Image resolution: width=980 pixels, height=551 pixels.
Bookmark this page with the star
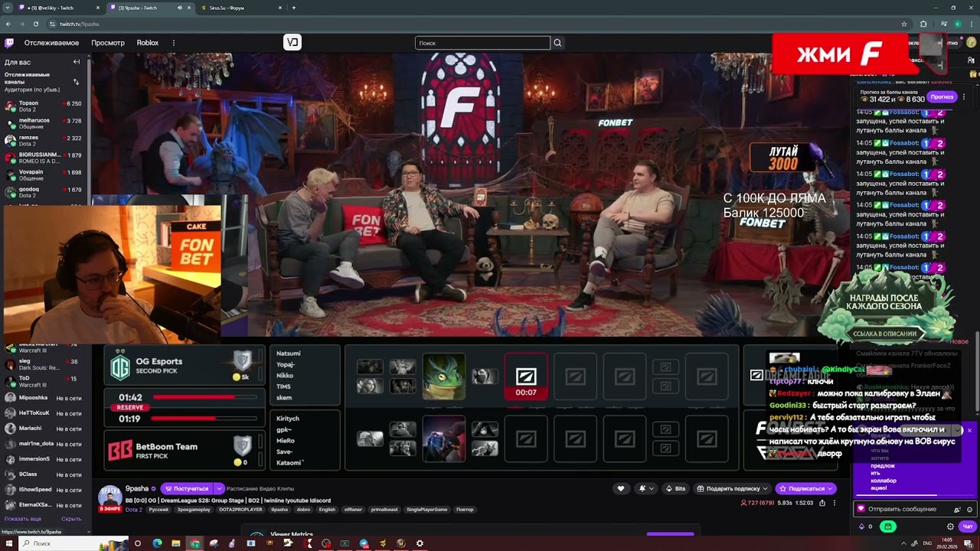pyautogui.click(x=904, y=24)
